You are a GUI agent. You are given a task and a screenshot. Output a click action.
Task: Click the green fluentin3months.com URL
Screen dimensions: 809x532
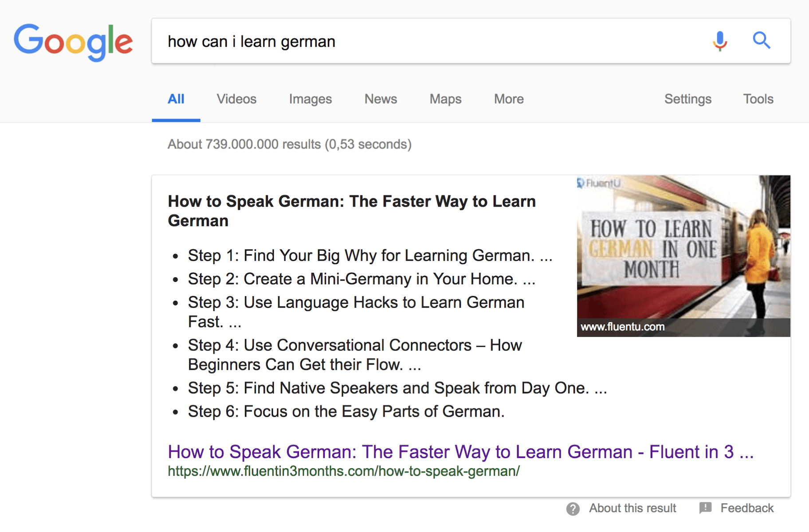343,471
